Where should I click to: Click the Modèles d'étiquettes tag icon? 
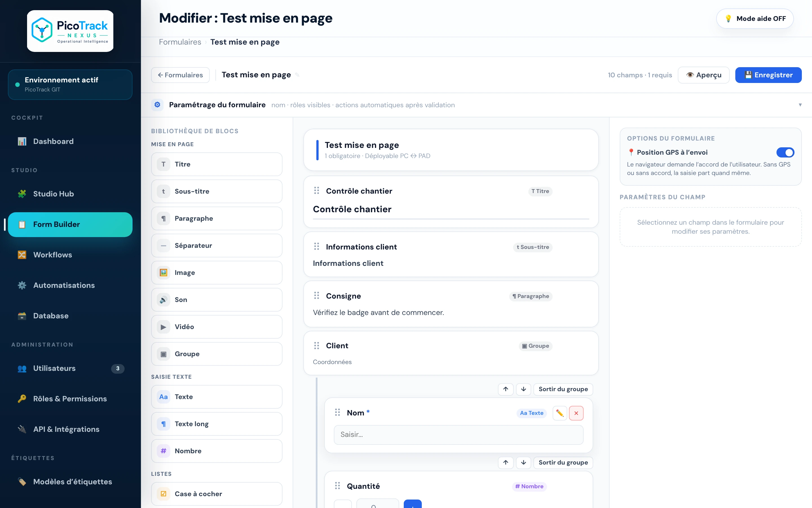[22, 482]
